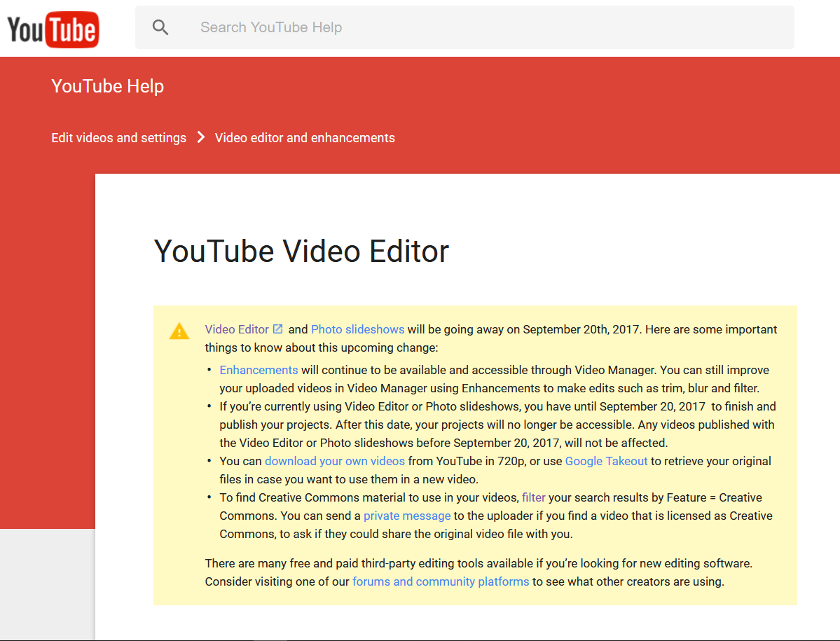Image resolution: width=840 pixels, height=641 pixels.
Task: Click the sentence about third-party editing tools
Action: point(478,563)
